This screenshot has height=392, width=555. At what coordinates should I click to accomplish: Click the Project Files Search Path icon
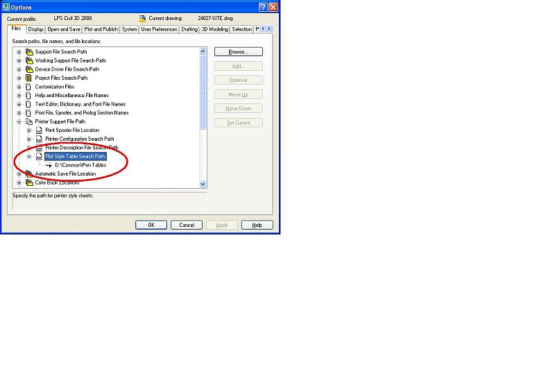(x=28, y=78)
